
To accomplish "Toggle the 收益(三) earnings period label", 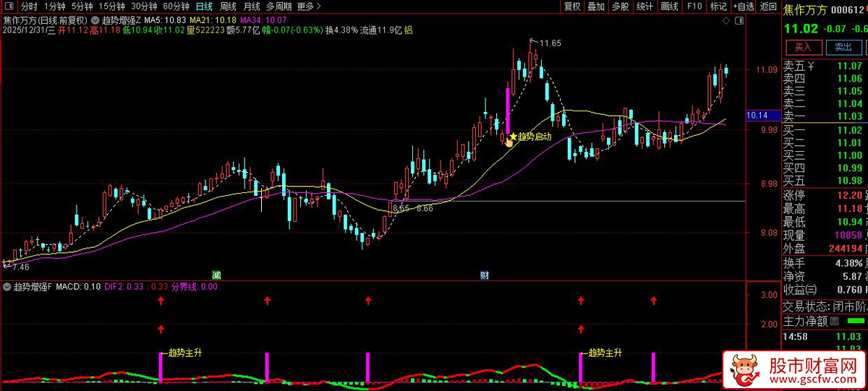I will pos(801,290).
